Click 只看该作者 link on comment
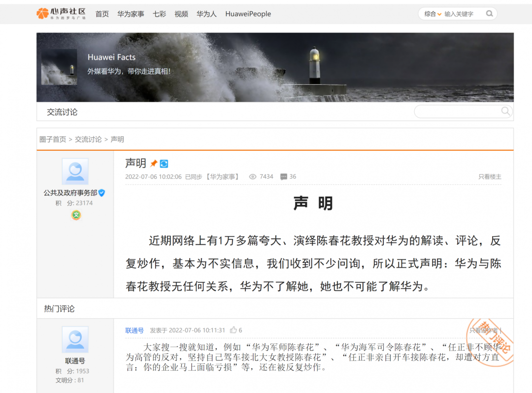 coord(484,330)
